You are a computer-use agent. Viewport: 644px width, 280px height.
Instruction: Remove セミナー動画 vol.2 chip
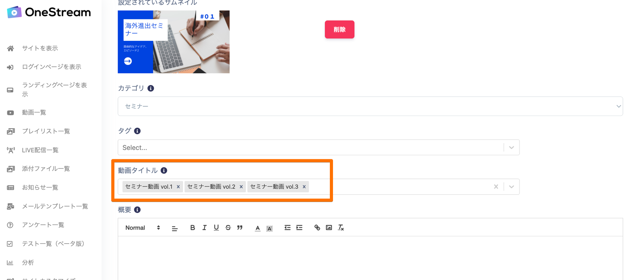(x=241, y=187)
